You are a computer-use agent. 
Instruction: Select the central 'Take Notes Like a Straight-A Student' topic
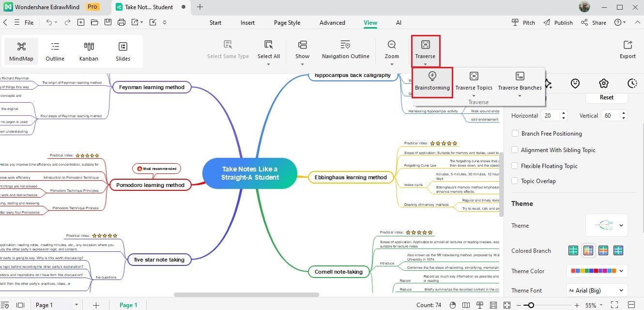tap(250, 173)
